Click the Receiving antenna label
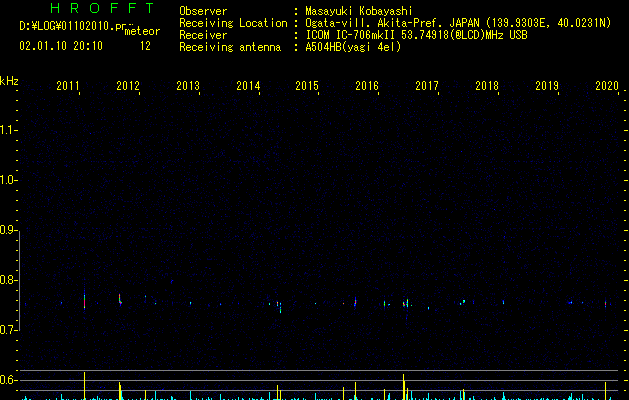 (230, 47)
